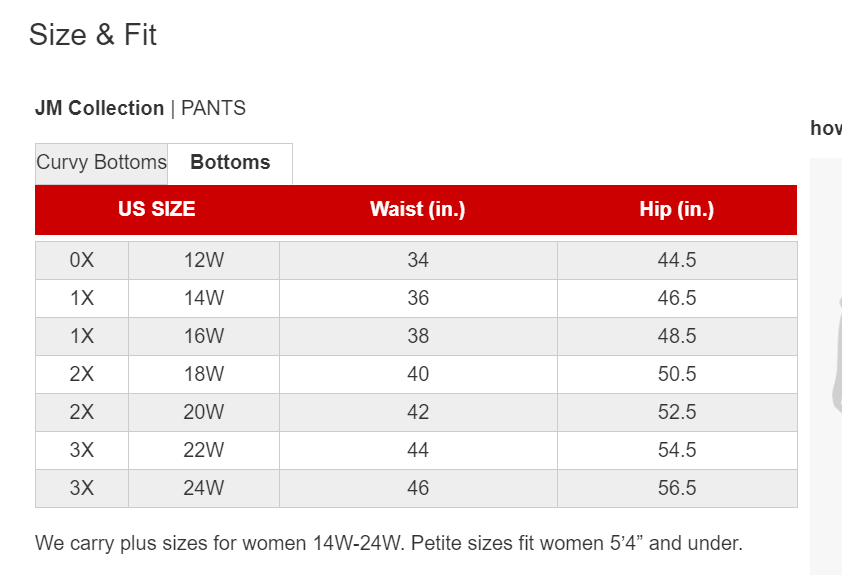
Task: Click the 16W size cell
Action: click(x=204, y=337)
